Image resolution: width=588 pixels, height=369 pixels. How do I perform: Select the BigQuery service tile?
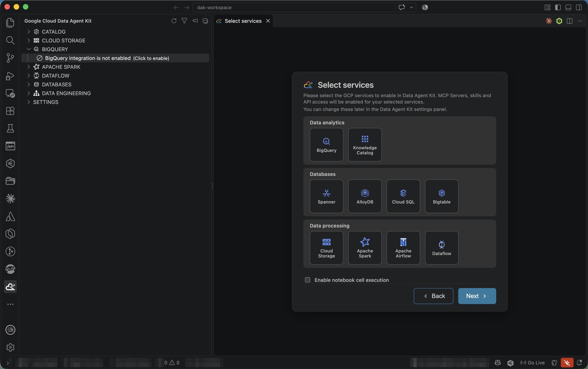coord(326,145)
